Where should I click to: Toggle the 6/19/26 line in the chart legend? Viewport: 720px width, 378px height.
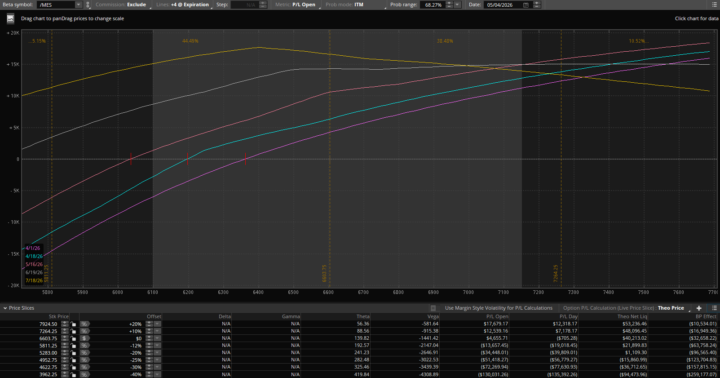pyautogui.click(x=34, y=272)
